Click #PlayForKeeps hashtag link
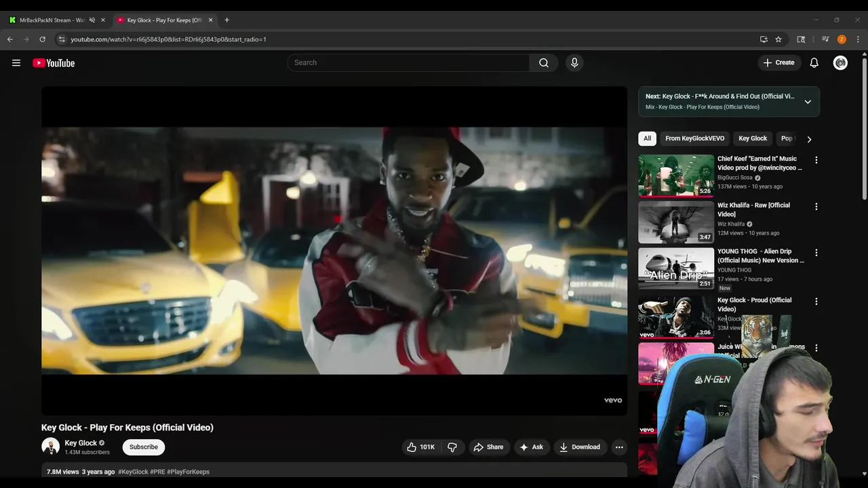The image size is (868, 488). [x=189, y=472]
